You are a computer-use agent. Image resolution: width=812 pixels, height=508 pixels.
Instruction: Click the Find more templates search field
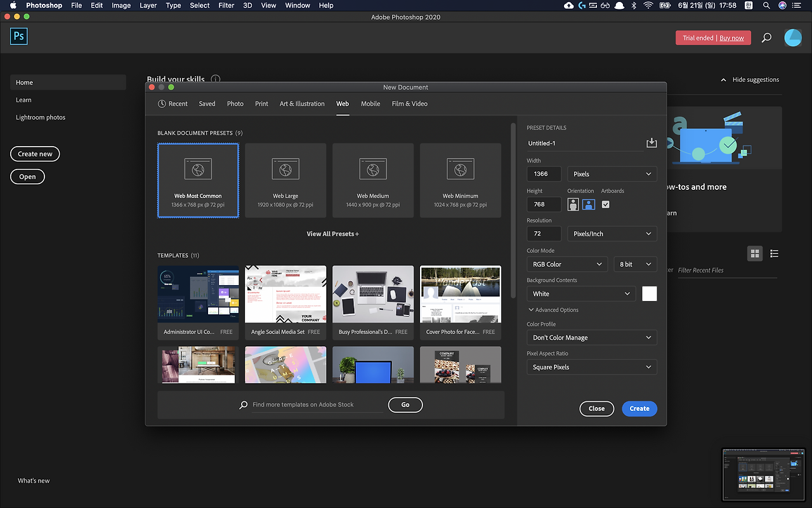pyautogui.click(x=317, y=404)
